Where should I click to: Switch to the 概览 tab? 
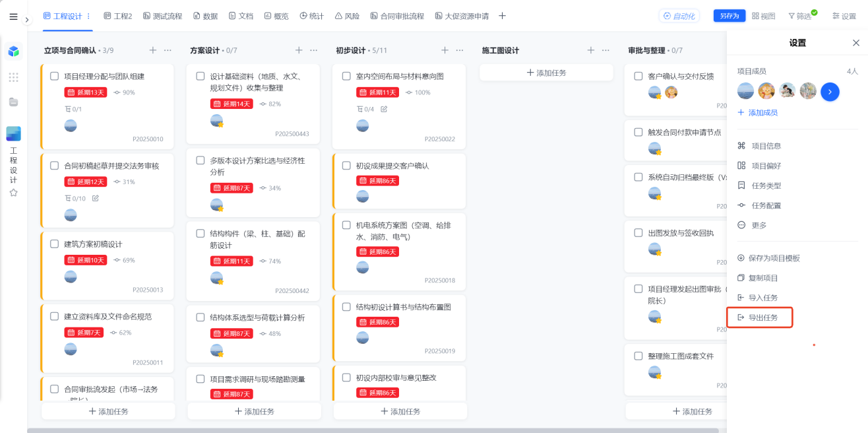276,16
